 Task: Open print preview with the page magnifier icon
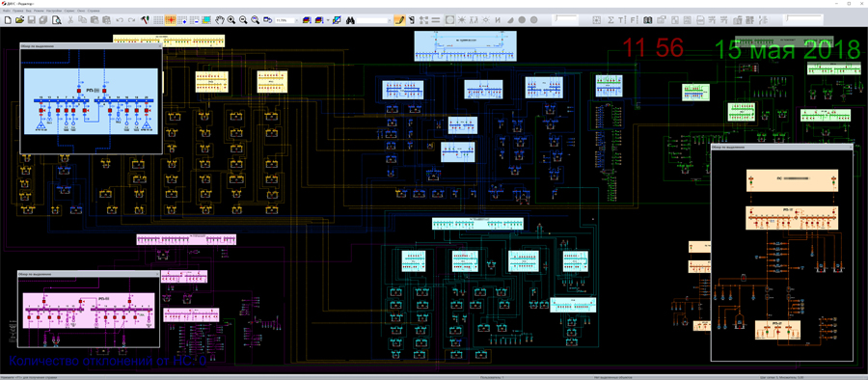[x=57, y=20]
